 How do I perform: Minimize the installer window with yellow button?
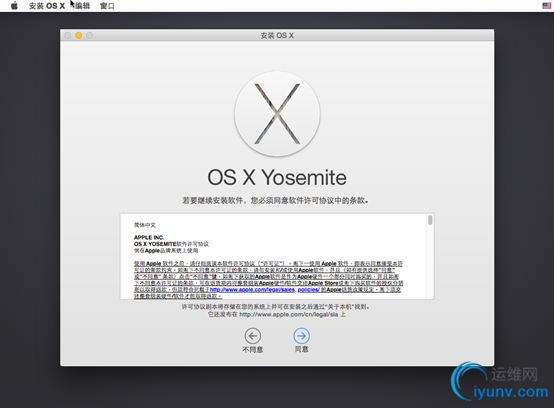tap(79, 35)
